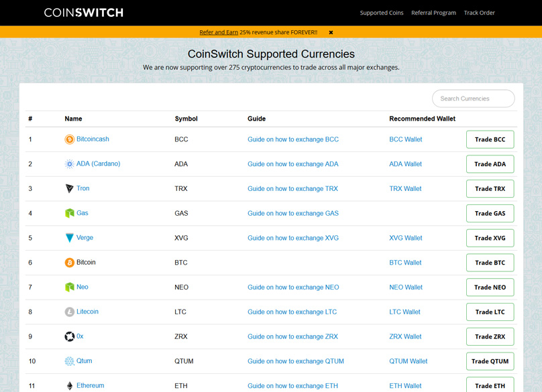The width and height of the screenshot is (542, 392).
Task: Open BCC Wallet link
Action: (x=406, y=139)
